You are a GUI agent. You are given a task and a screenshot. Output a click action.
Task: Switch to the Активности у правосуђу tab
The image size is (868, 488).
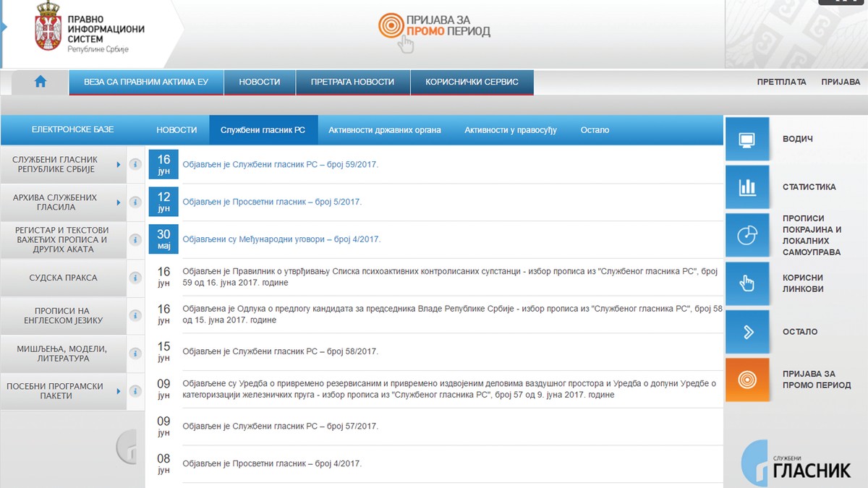(x=511, y=129)
